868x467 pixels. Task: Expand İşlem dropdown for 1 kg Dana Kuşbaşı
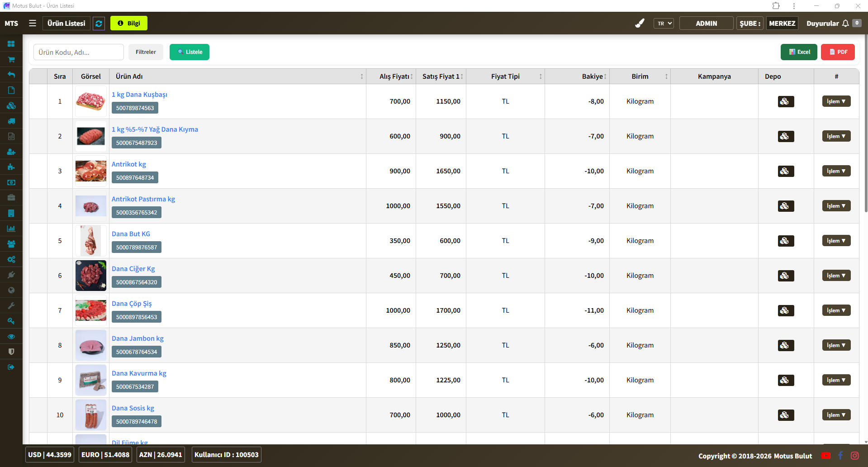pyautogui.click(x=836, y=101)
